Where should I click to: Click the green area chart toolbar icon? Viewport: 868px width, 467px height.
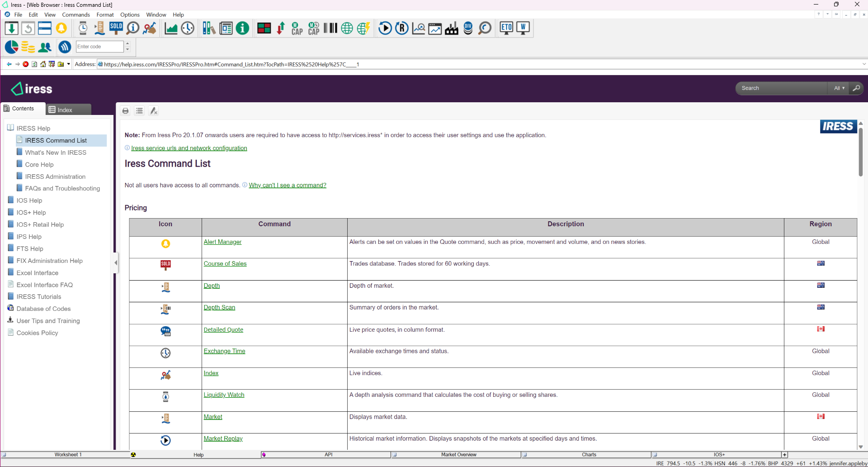[171, 28]
